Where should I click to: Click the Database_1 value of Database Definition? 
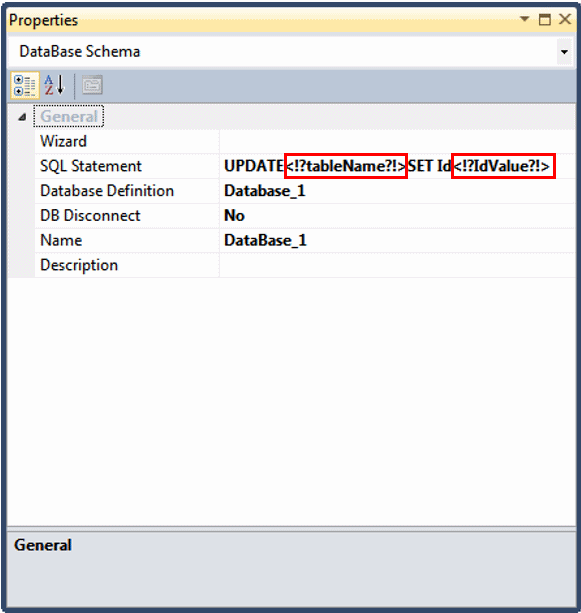point(265,191)
